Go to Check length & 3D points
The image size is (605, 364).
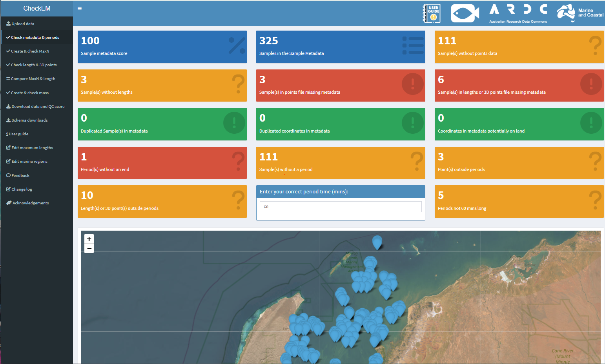pyautogui.click(x=34, y=65)
